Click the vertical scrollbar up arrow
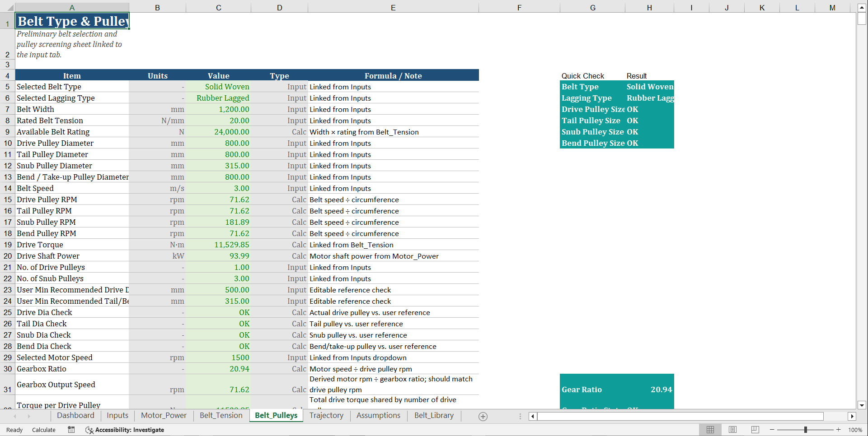 pos(861,7)
